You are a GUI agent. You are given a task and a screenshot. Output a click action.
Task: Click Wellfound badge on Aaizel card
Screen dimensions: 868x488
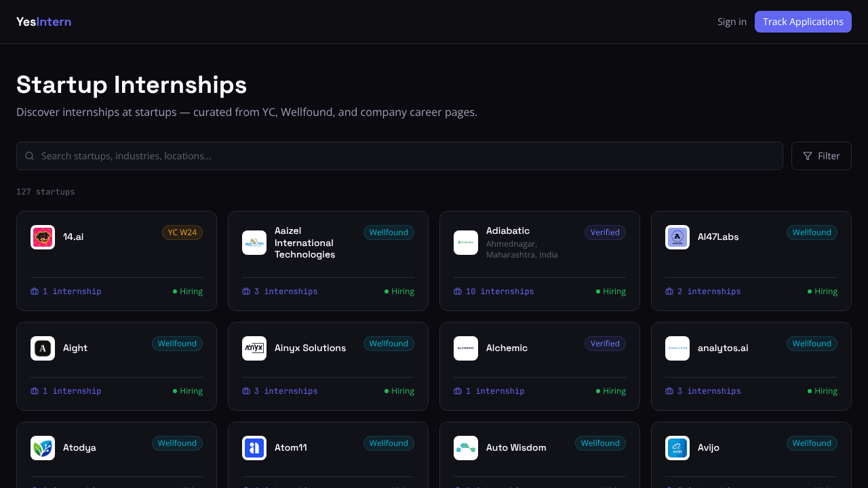coord(389,232)
